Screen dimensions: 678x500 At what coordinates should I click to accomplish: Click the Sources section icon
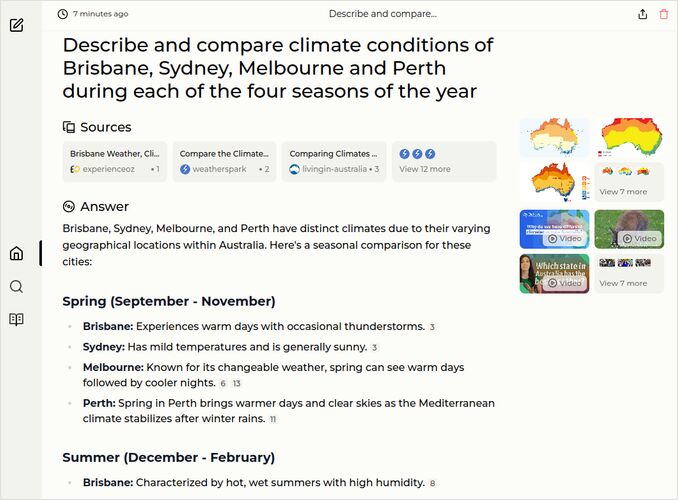coord(69,127)
